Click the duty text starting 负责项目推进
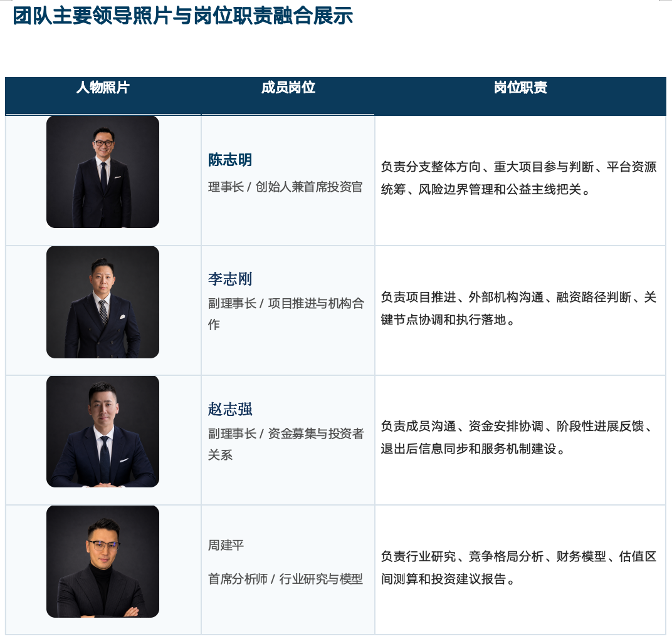 pos(518,308)
